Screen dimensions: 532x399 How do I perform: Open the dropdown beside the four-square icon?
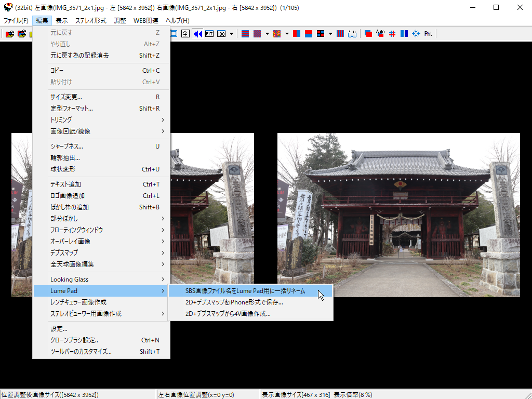(330, 34)
